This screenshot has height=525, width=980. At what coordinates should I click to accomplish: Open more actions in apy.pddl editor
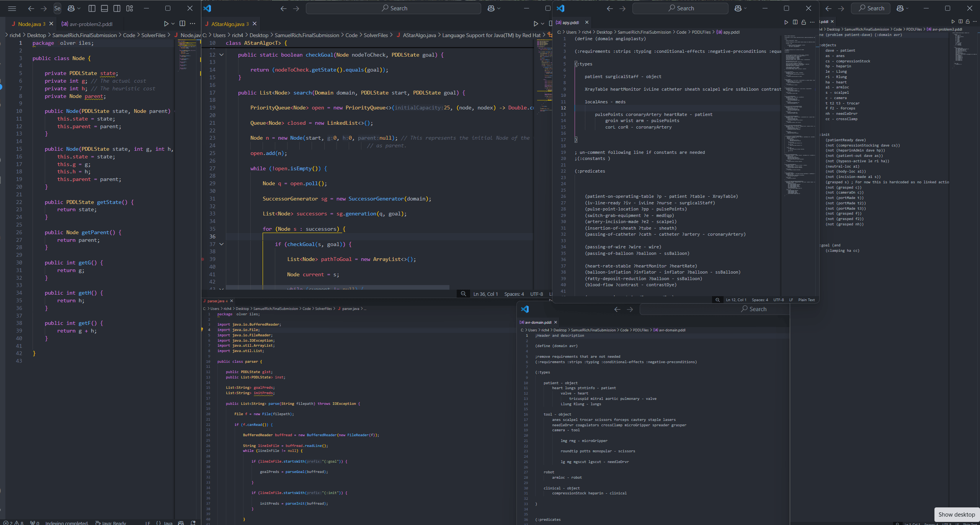click(812, 22)
